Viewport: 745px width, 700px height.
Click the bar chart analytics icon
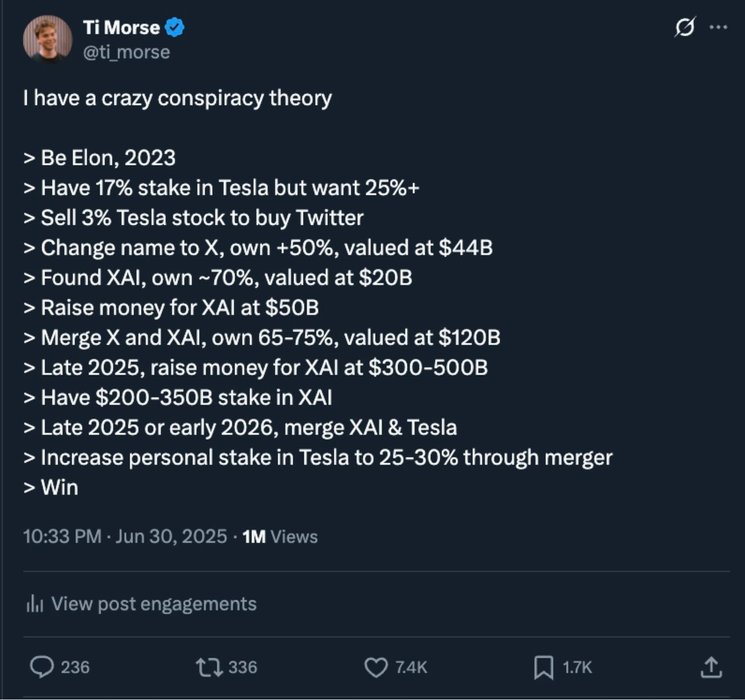(35, 604)
